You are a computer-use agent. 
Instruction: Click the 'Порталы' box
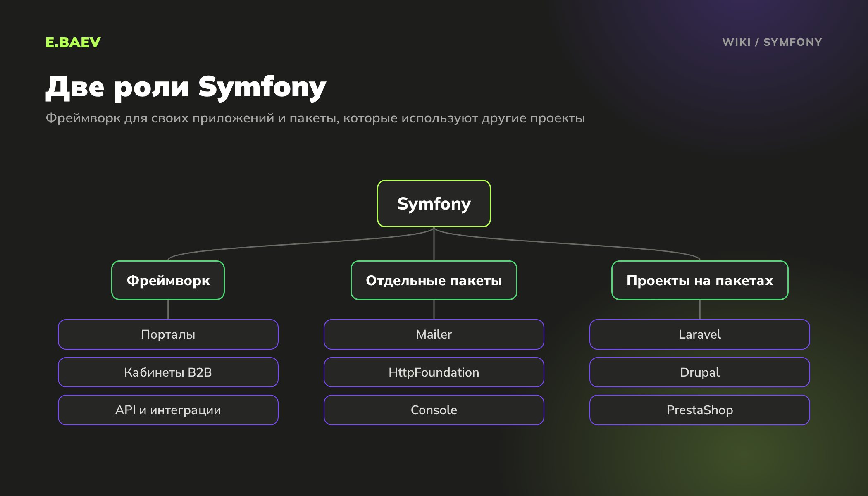coord(168,334)
